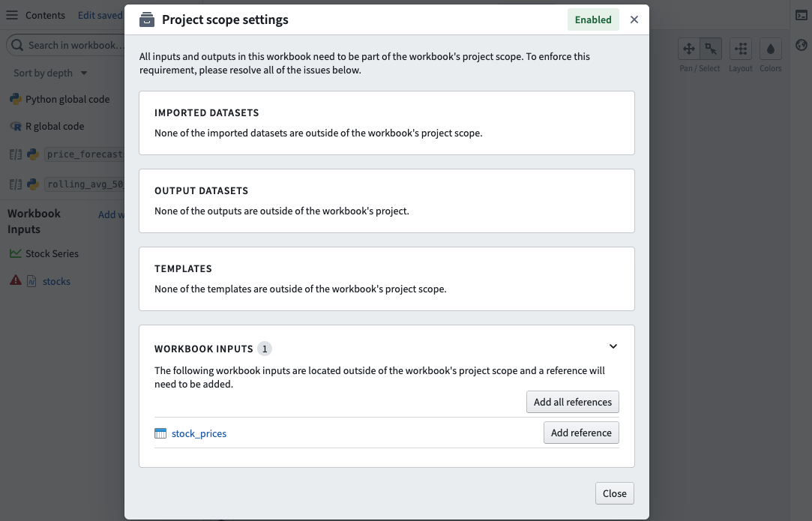812x521 pixels.
Task: Click Add reference for stock_prices
Action: click(581, 433)
